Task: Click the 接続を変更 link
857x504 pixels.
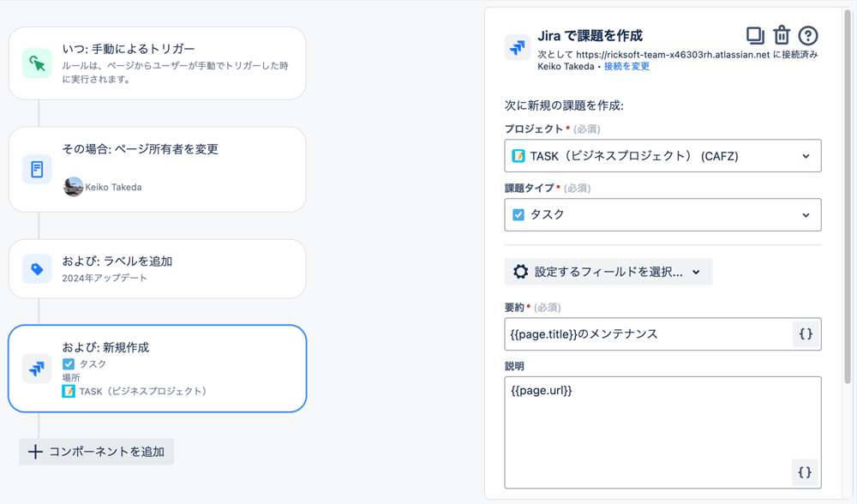Action: (627, 67)
